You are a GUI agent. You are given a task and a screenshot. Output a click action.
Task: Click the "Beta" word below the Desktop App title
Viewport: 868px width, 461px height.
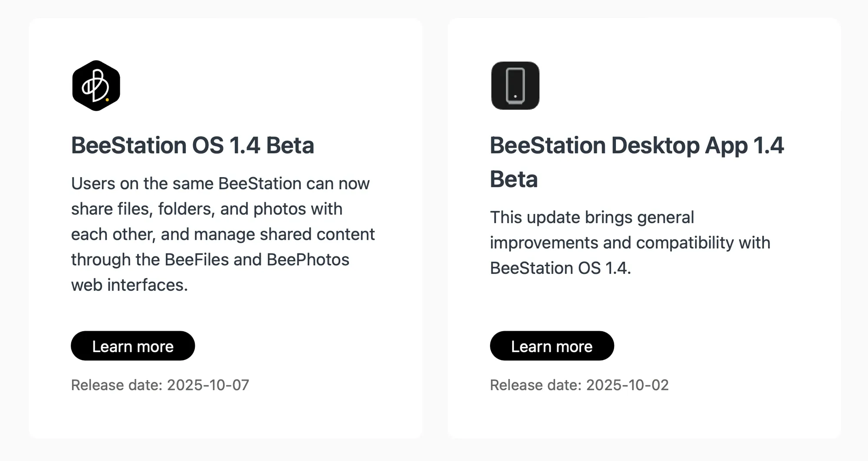[x=514, y=179]
